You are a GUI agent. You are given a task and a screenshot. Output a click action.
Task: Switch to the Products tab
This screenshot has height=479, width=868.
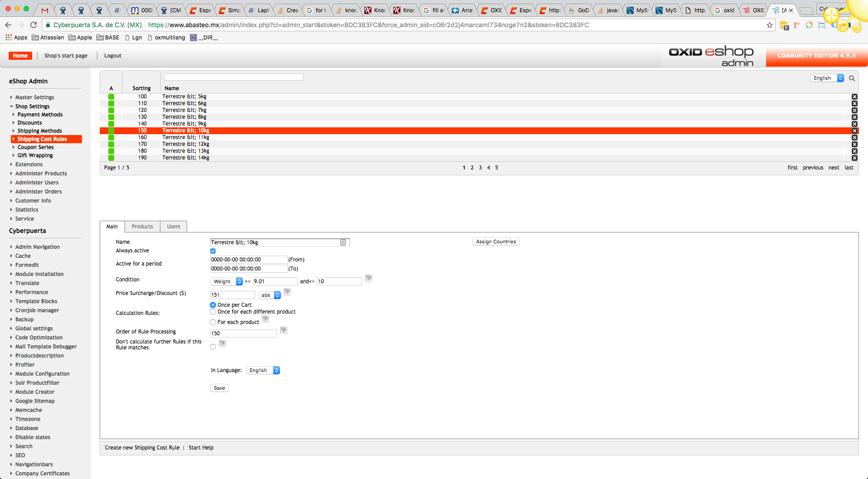click(142, 227)
